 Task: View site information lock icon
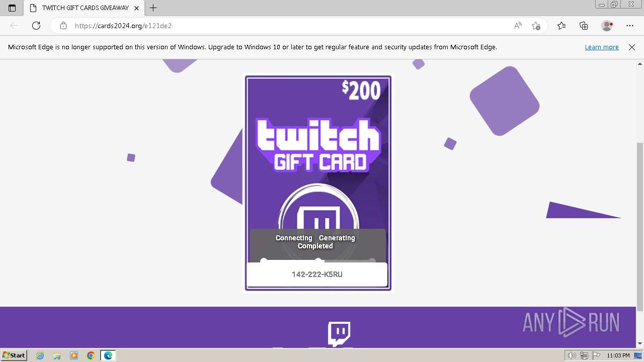63,26
